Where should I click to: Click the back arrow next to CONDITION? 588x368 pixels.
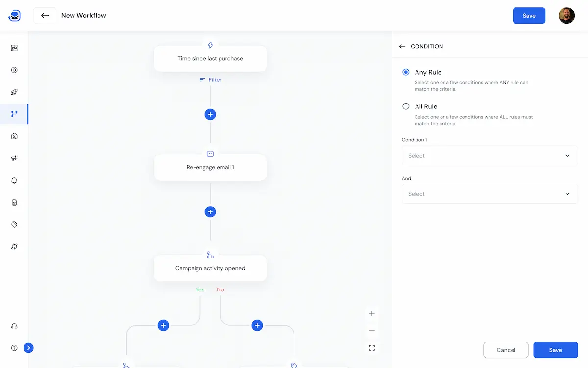tap(402, 46)
